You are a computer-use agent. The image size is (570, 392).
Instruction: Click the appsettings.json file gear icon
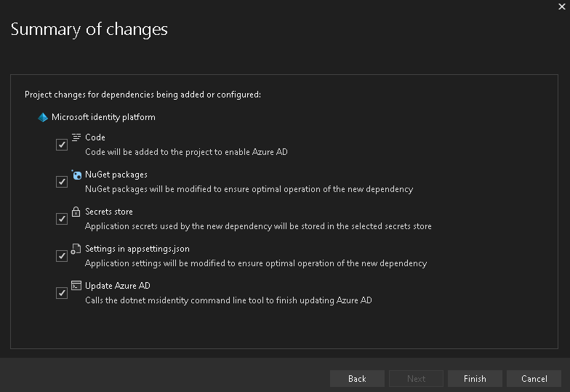(76, 249)
